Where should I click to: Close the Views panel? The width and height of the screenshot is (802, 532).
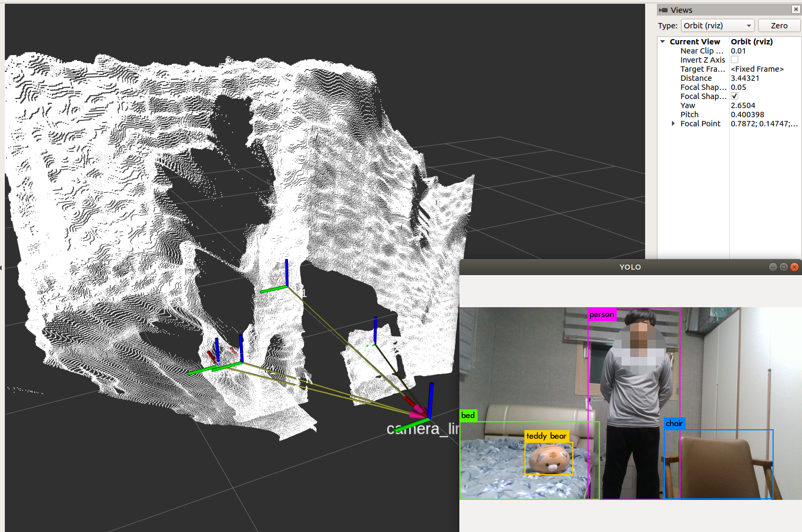pyautogui.click(x=796, y=10)
